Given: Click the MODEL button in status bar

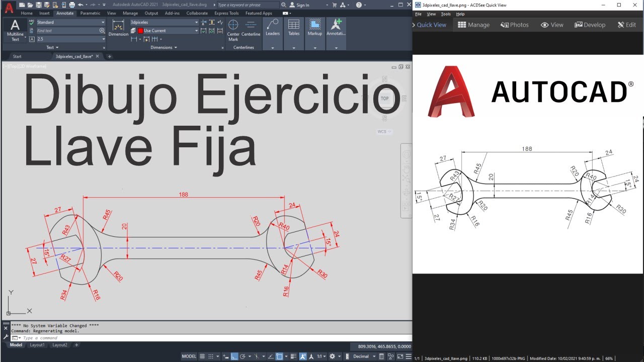Looking at the screenshot, I should [189, 356].
